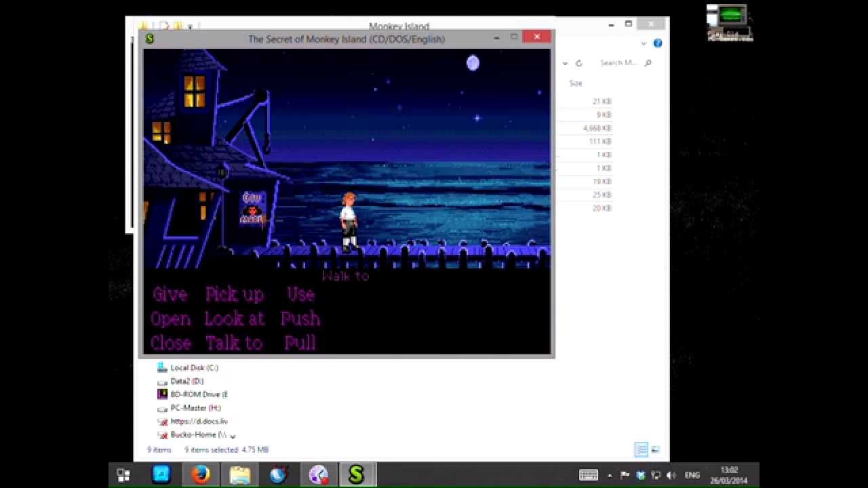Choose the Close verb
Viewport: 868px width, 488px height.
coord(170,343)
